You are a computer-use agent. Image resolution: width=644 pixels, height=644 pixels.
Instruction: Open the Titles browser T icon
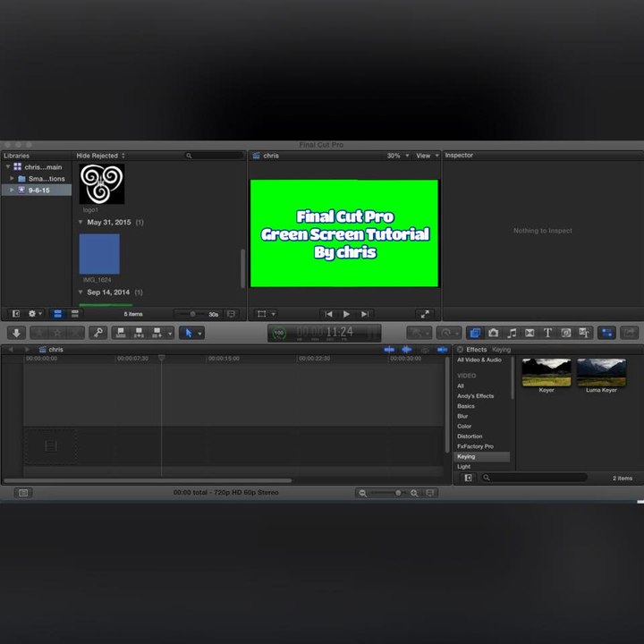[x=547, y=333]
